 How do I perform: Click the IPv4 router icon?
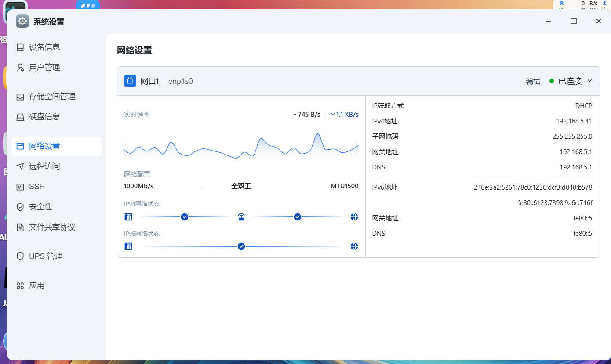click(x=241, y=217)
